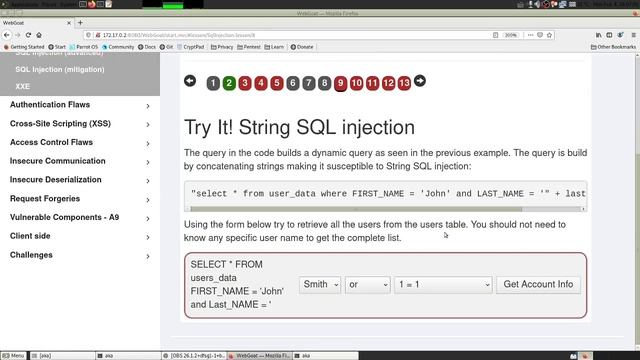
Task: Jump to lesson page 7
Action: coord(309,83)
